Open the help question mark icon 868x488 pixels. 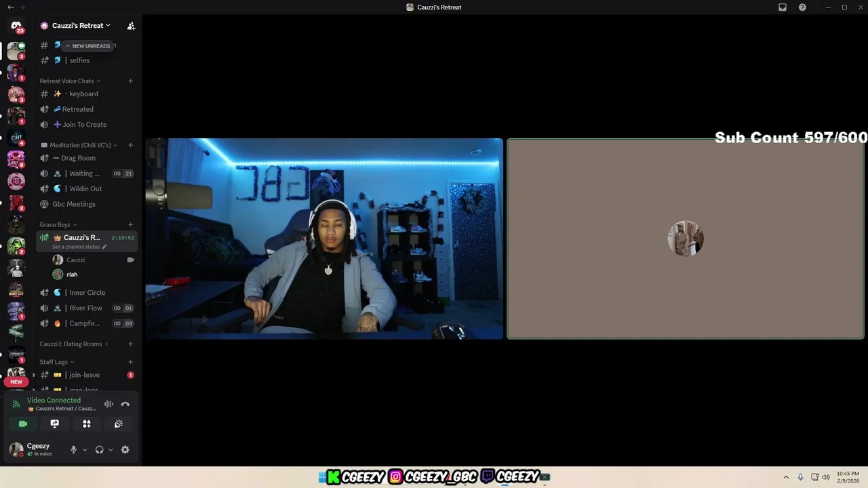click(x=802, y=7)
